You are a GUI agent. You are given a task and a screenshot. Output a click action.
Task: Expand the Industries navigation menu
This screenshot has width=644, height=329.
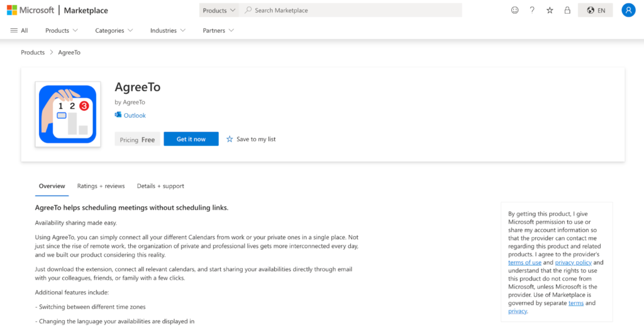(x=167, y=30)
